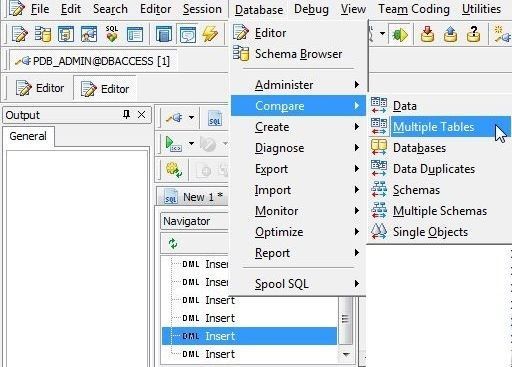Open the Search menu

pos(110,9)
